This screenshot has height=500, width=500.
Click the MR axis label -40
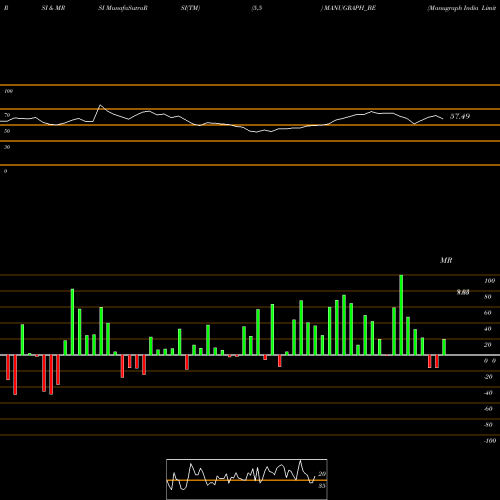[x=488, y=393]
